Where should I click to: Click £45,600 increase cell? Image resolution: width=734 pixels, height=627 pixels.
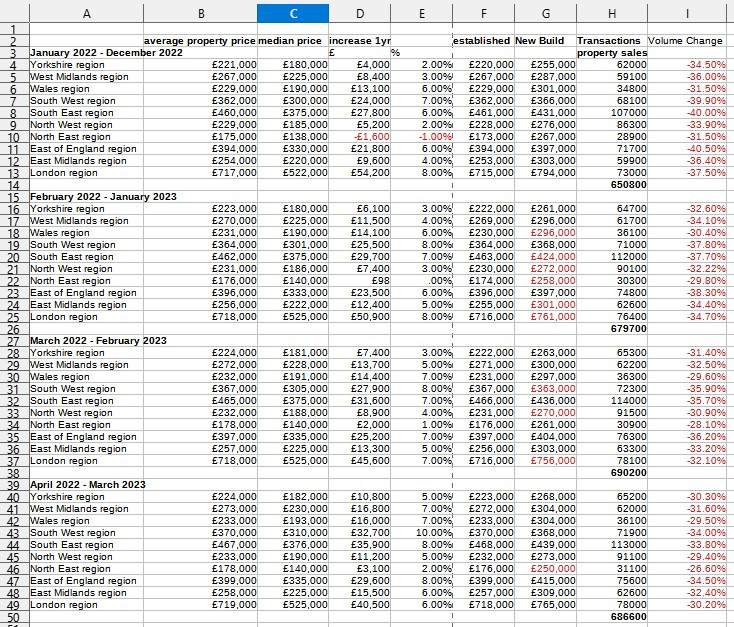tap(360, 461)
